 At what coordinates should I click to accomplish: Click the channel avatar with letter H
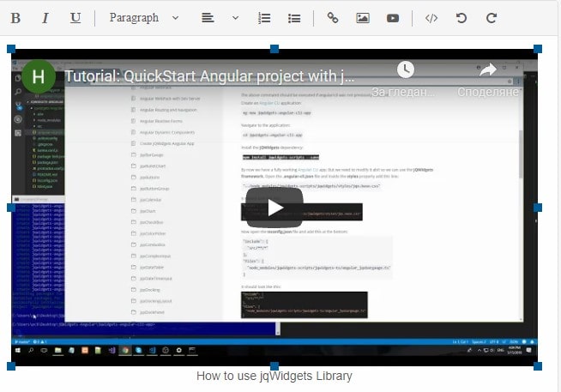point(39,76)
